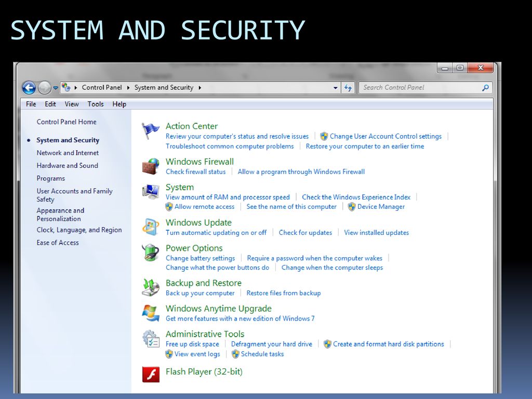Select Network and Internet in sidebar
This screenshot has height=399, width=532.
pyautogui.click(x=68, y=153)
